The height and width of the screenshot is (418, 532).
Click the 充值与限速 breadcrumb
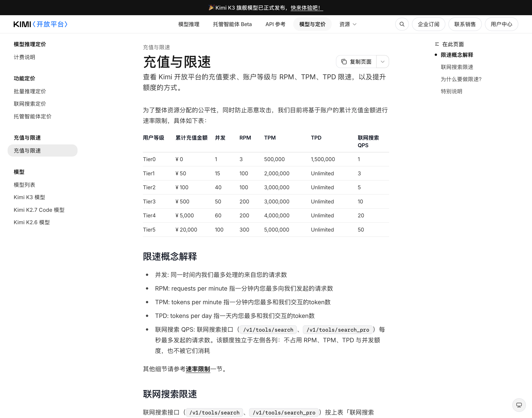(156, 47)
